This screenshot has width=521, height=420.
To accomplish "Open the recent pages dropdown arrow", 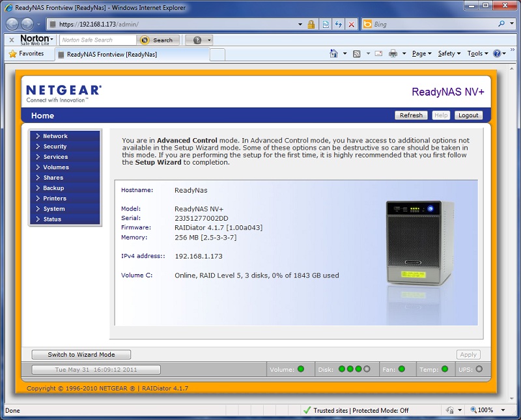I will [38, 24].
